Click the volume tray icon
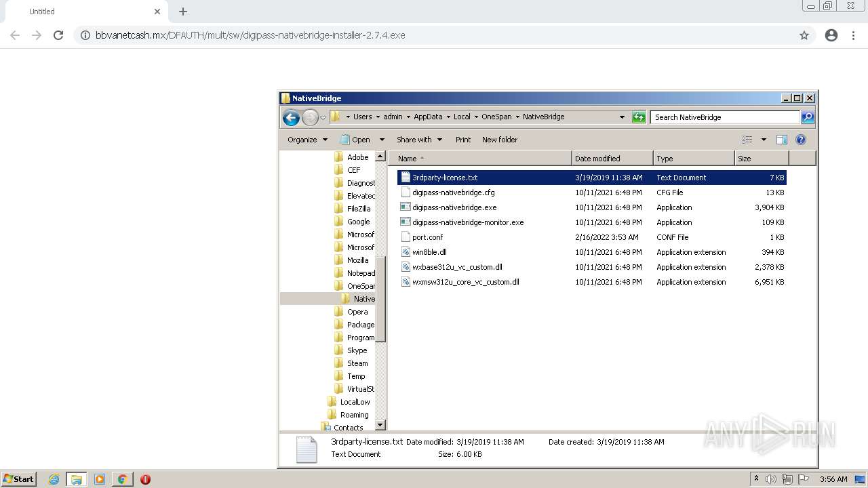 pyautogui.click(x=772, y=479)
